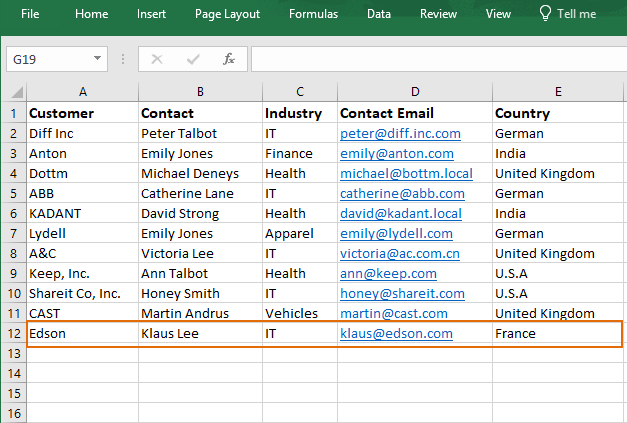Click the Insert Function fx icon
627x423 pixels.
(x=229, y=59)
